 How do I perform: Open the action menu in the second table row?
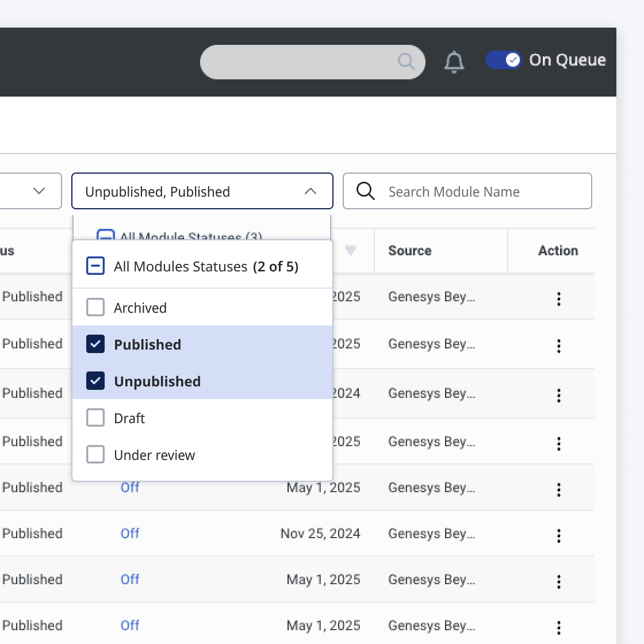click(558, 346)
